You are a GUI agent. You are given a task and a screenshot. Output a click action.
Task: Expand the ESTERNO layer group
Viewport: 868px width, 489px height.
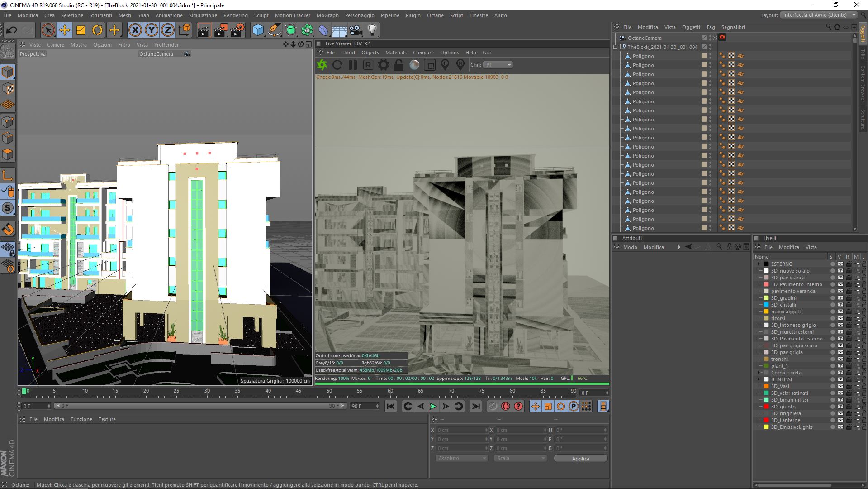pyautogui.click(x=759, y=264)
